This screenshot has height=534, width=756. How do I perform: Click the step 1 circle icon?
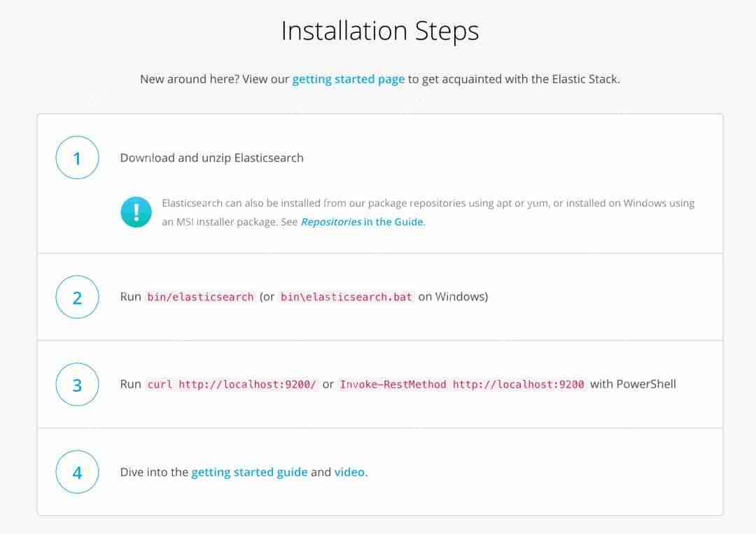coord(77,157)
